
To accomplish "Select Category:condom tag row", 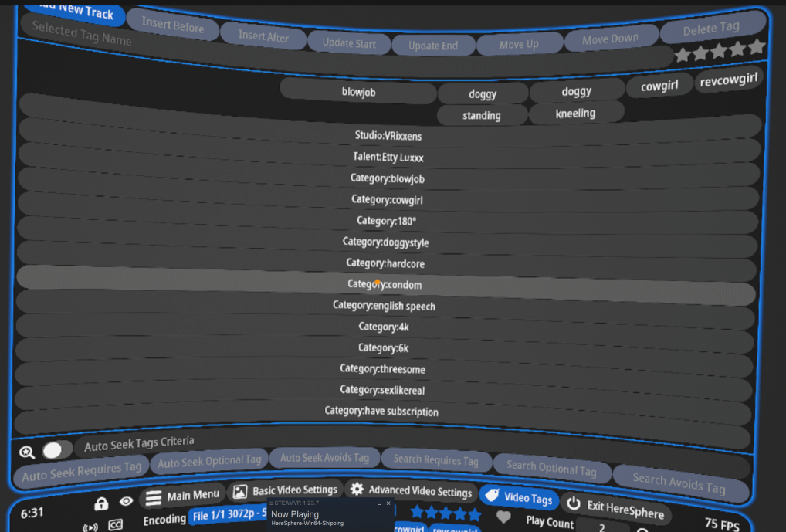I will pos(385,284).
